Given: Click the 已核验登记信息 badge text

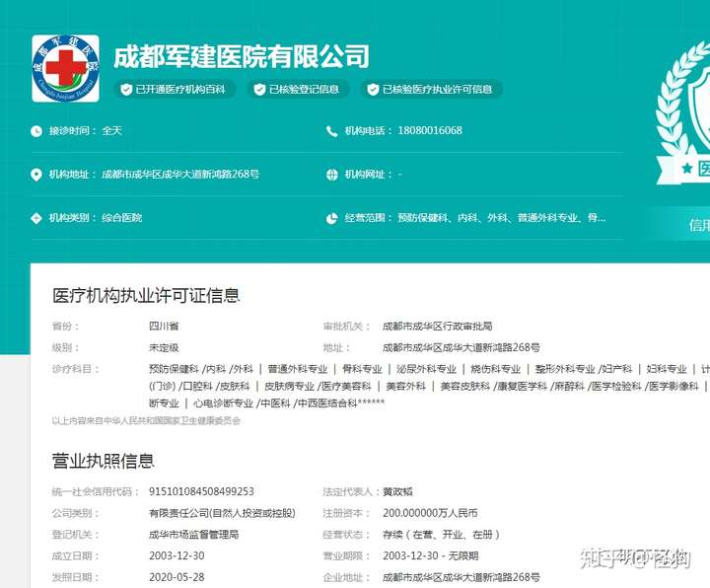Looking at the screenshot, I should pyautogui.click(x=304, y=89).
